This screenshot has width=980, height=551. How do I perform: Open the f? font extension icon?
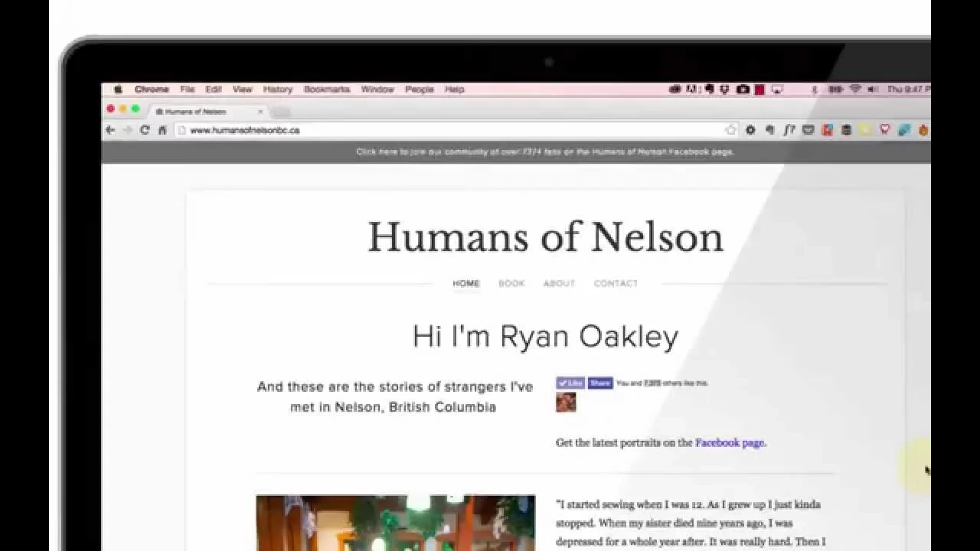[789, 130]
